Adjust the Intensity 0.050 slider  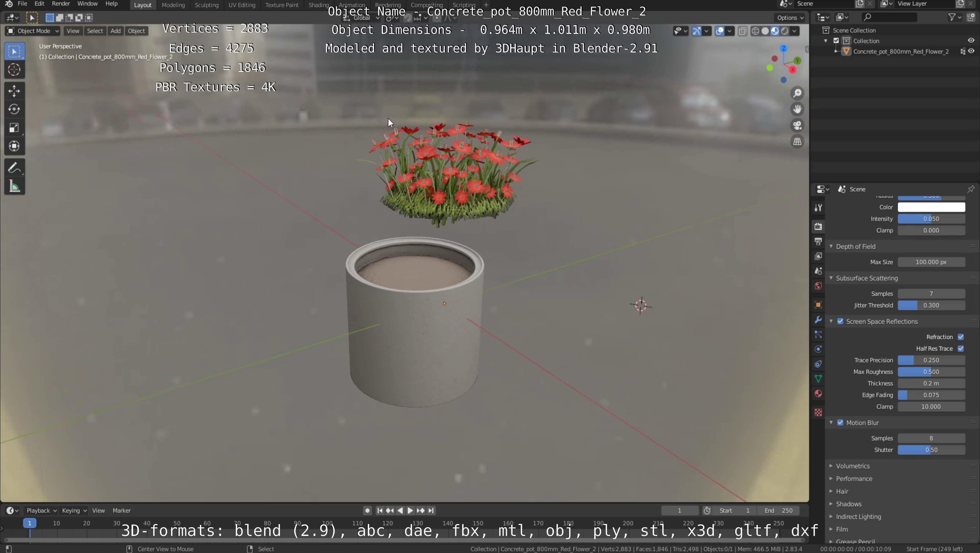tap(931, 219)
